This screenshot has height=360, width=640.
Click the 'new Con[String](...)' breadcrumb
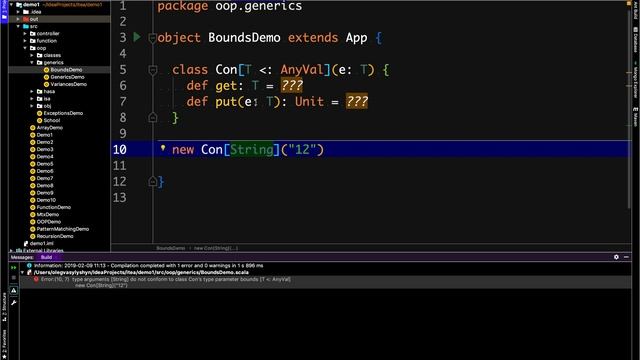(216, 248)
